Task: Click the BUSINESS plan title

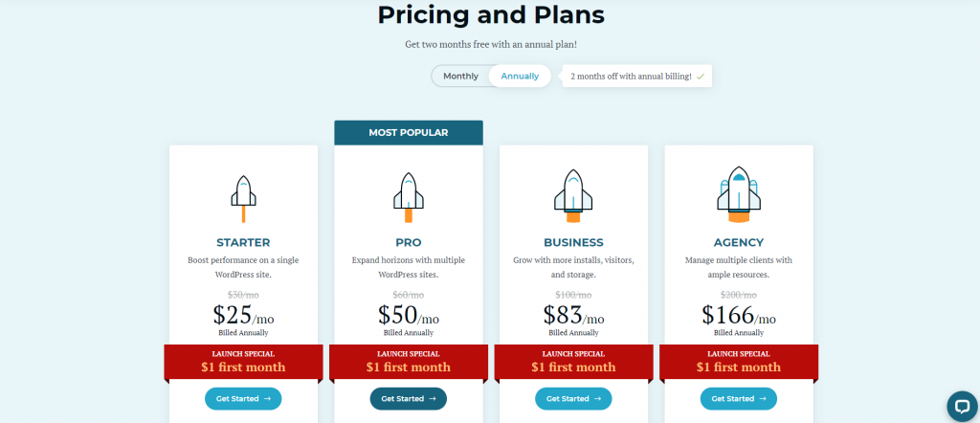Action: coord(573,242)
